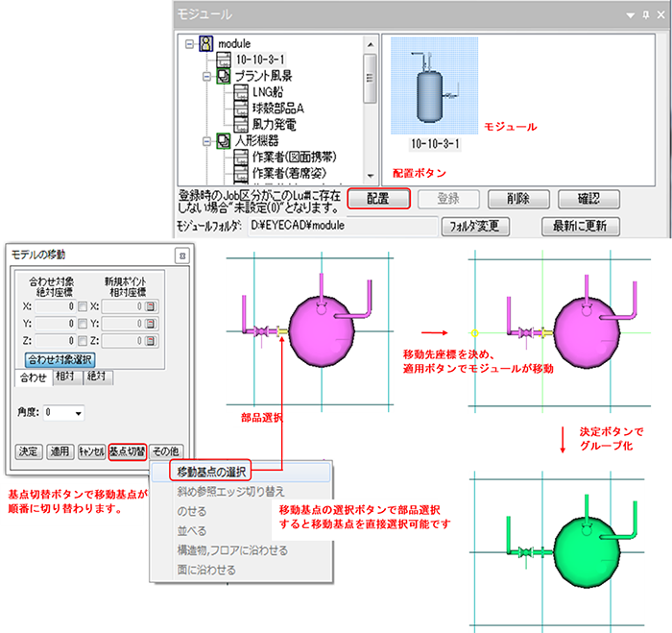Pin the モジュール panel with the pushpin icon

click(645, 15)
